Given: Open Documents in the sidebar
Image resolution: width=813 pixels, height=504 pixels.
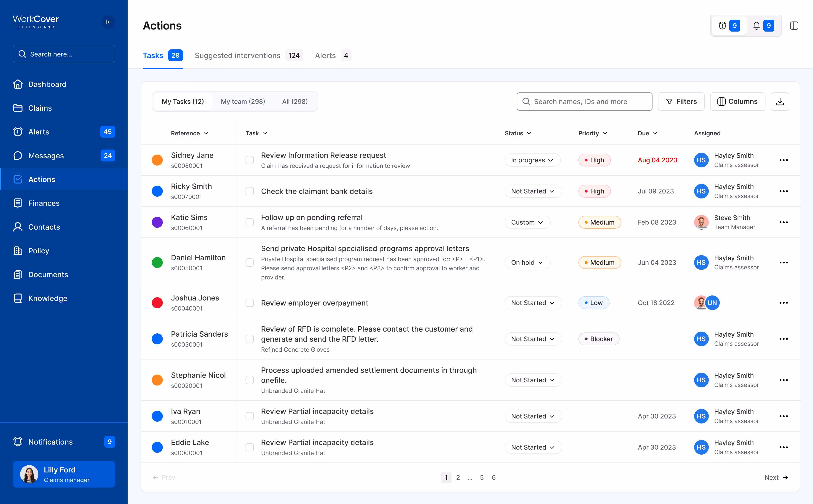Looking at the screenshot, I should [41, 274].
